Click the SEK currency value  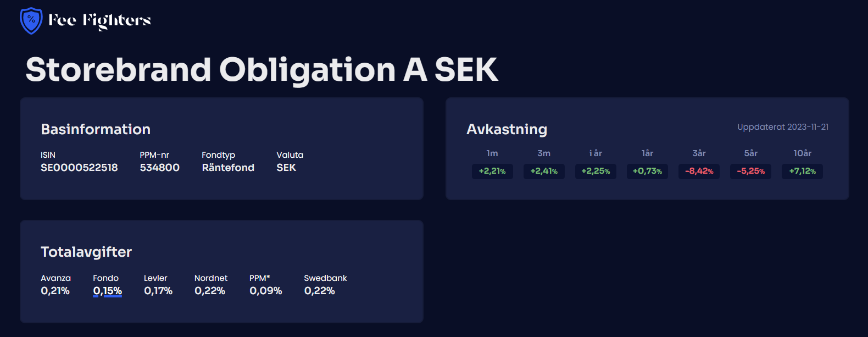[286, 168]
